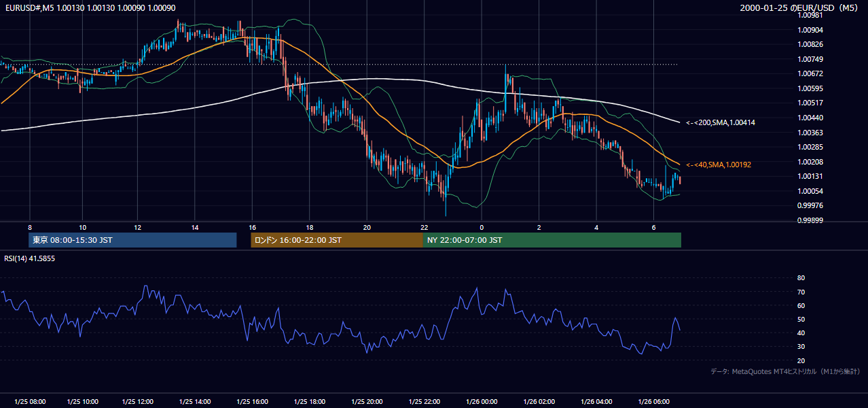Click price level 1.00981 on the axis
Screen dimensions: 868x408
click(810, 15)
